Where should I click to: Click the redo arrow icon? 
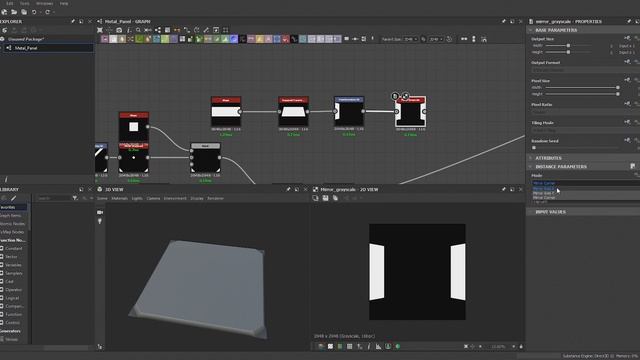click(x=47, y=12)
